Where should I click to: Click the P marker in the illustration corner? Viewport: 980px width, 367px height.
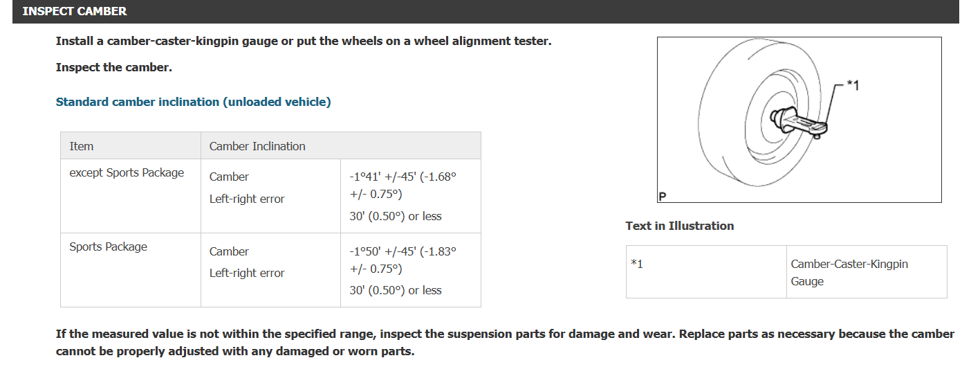tap(663, 197)
